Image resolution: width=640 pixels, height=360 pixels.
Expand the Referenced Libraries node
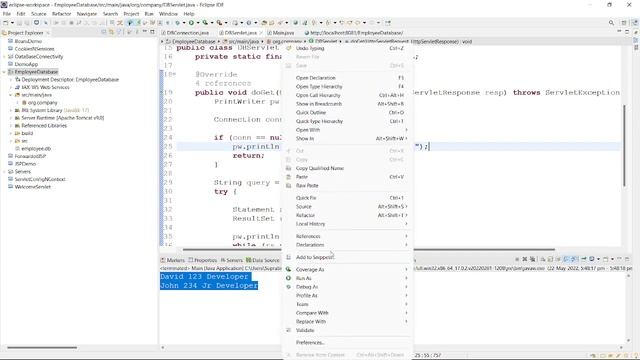coord(11,126)
